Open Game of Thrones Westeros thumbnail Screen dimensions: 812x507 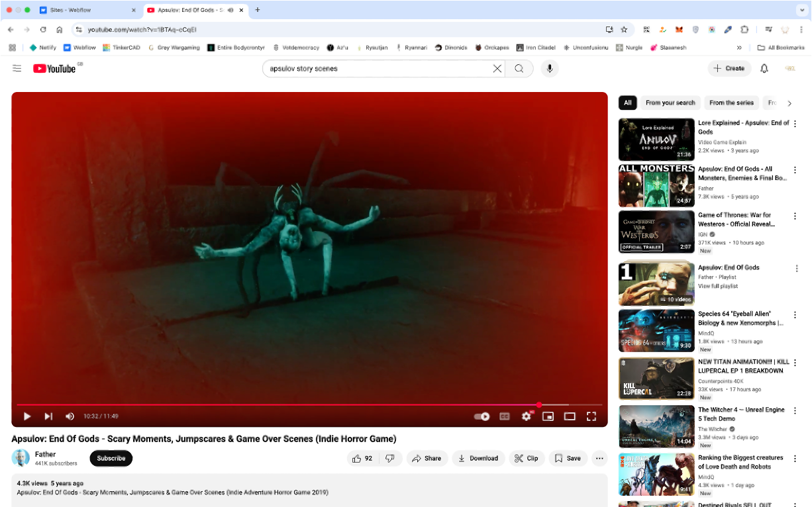click(656, 232)
